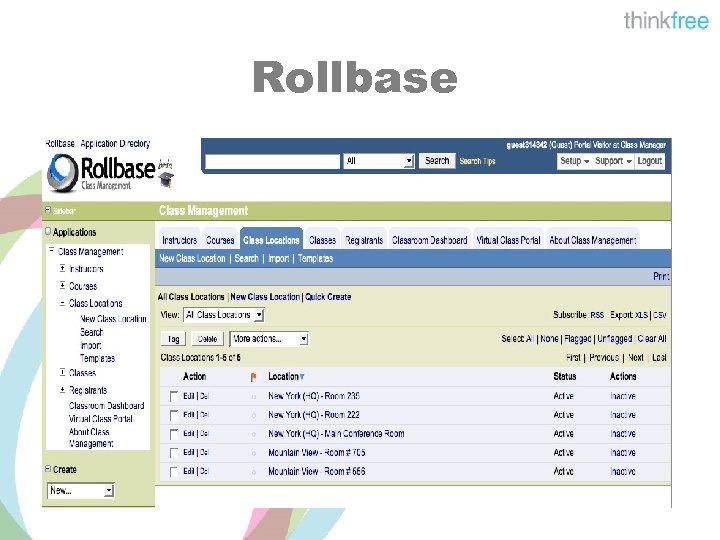Viewport: 720px width, 540px height.
Task: Click the graduation cap Class Management icon
Action: click(166, 180)
